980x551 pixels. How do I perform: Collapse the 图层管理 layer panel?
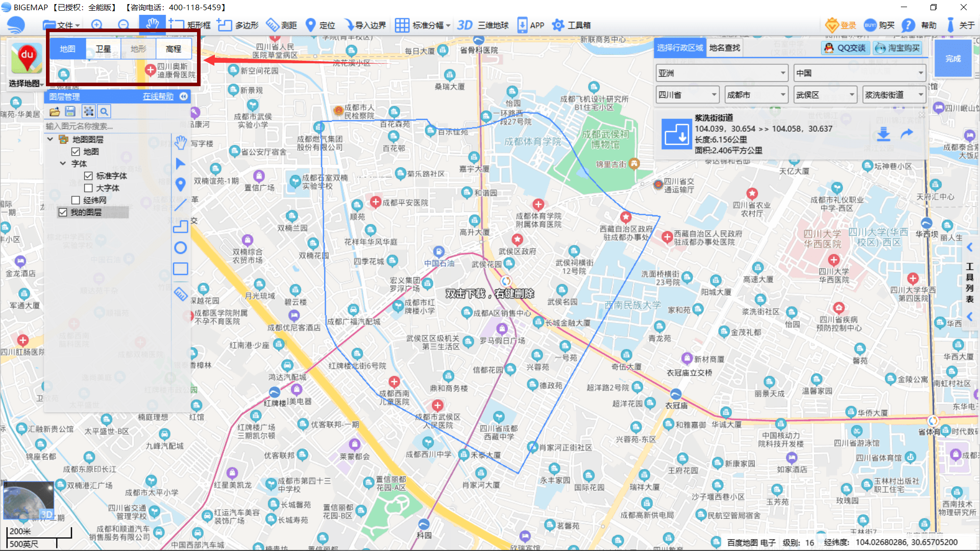coord(184,96)
